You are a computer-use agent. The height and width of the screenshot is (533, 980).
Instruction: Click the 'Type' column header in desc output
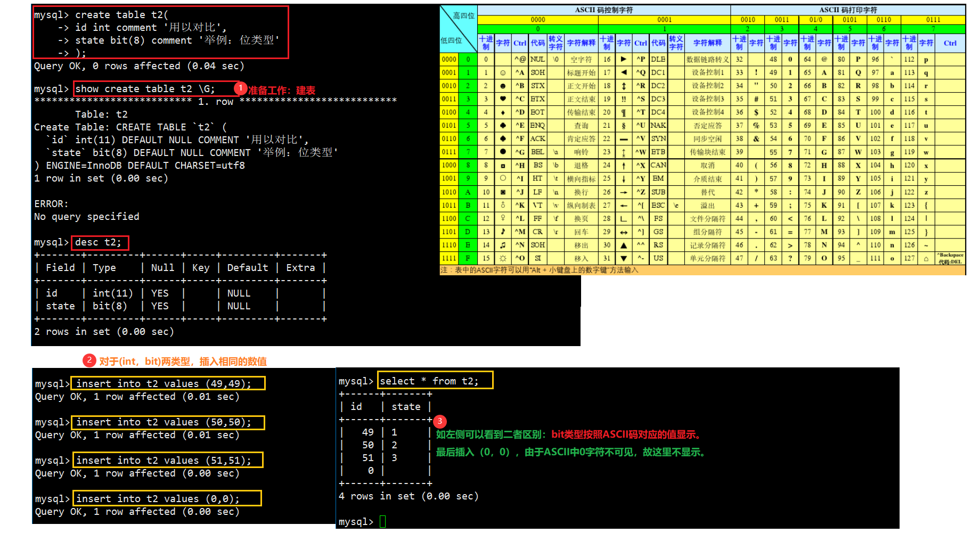coord(104,268)
